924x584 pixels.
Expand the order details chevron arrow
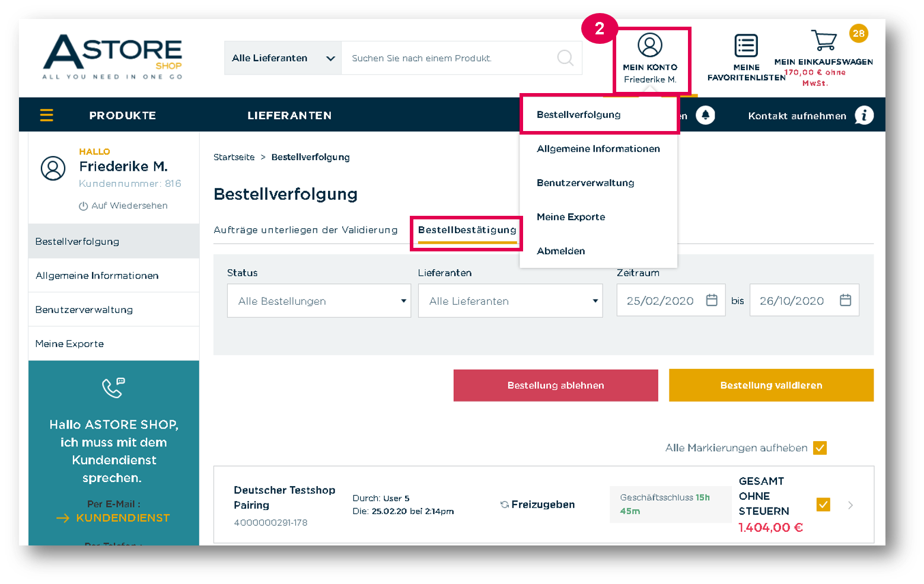pyautogui.click(x=850, y=505)
